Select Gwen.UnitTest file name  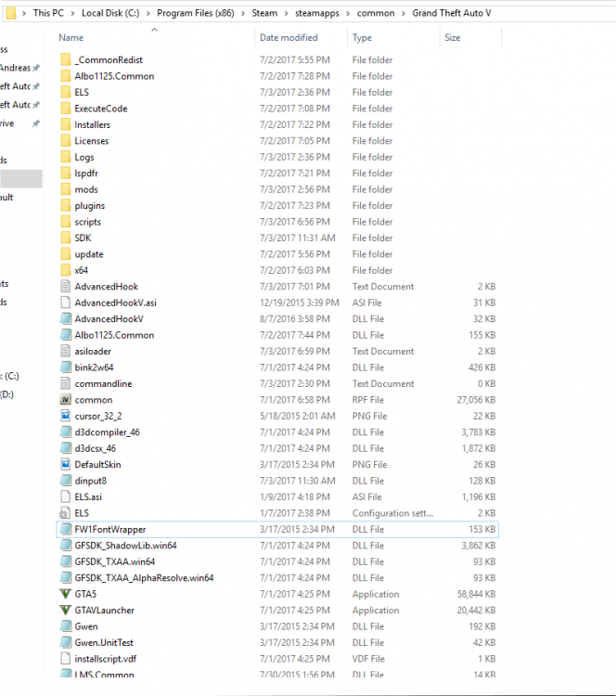coord(104,642)
